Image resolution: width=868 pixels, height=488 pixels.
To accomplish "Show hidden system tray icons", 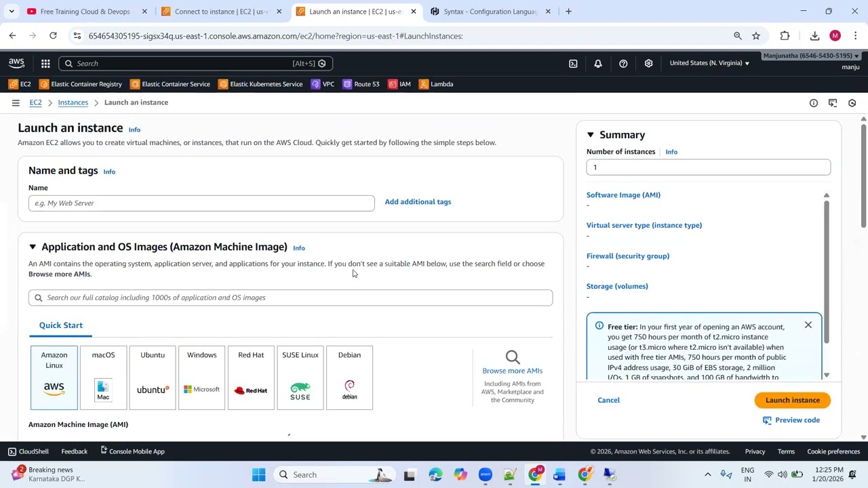I will [708, 474].
